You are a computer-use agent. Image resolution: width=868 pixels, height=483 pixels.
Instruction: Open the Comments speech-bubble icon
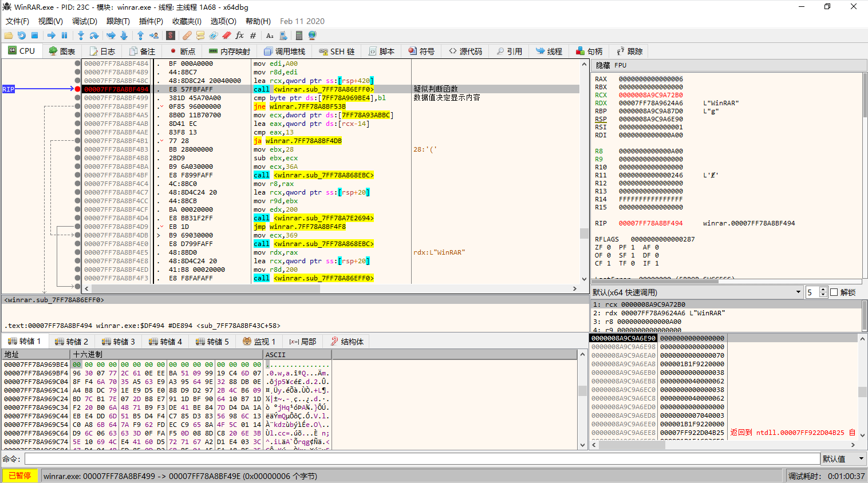point(200,35)
